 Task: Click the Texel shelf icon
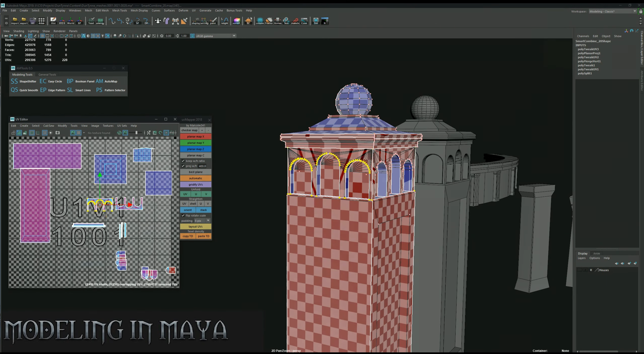[x=91, y=20]
